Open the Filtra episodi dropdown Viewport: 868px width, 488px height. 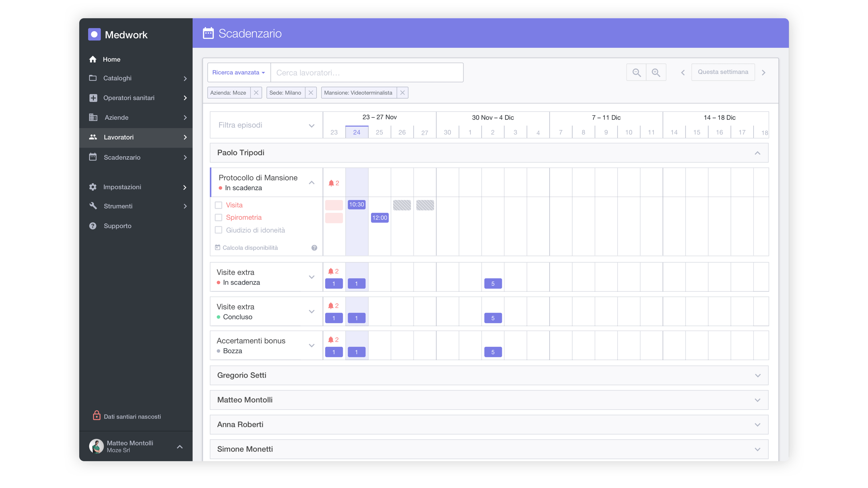[266, 125]
